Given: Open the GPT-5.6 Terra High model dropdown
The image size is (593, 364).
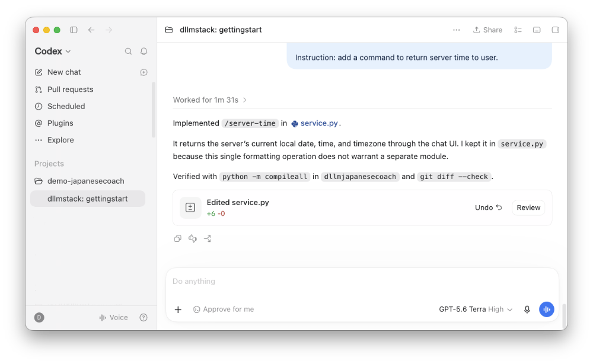Looking at the screenshot, I should click(x=476, y=309).
